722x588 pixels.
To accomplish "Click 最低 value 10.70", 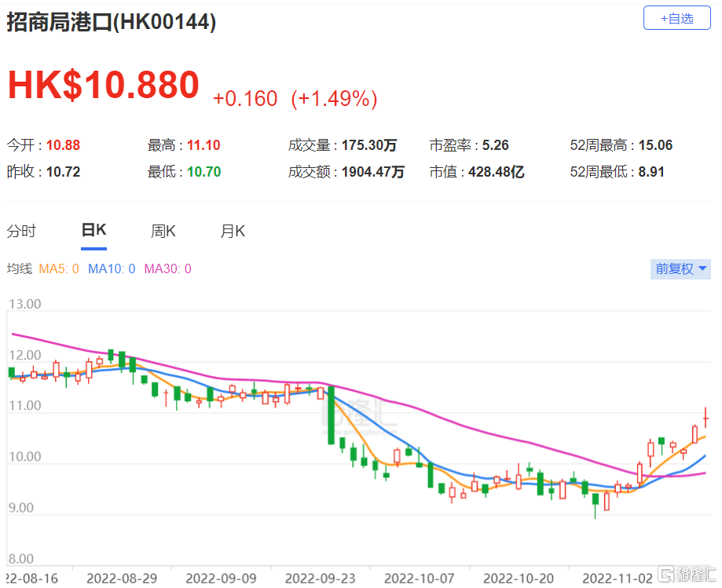I will coord(203,172).
